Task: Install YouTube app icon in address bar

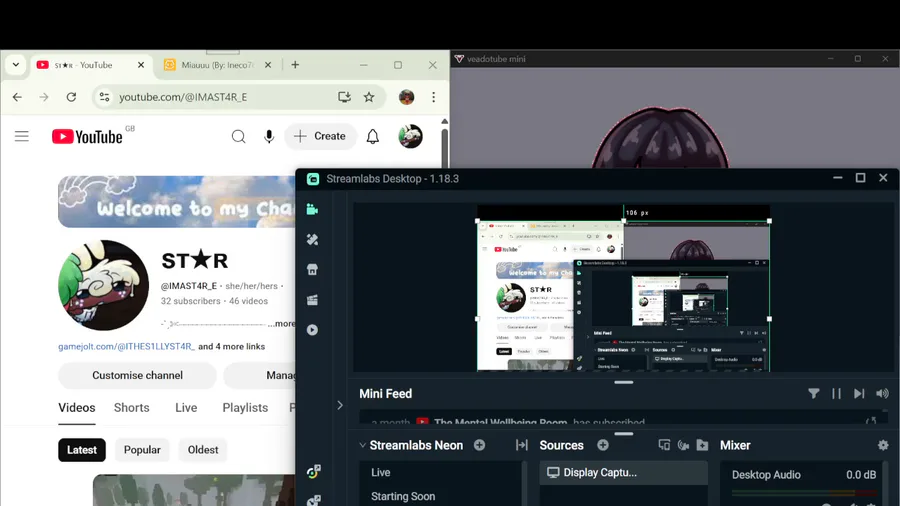Action: click(x=344, y=97)
